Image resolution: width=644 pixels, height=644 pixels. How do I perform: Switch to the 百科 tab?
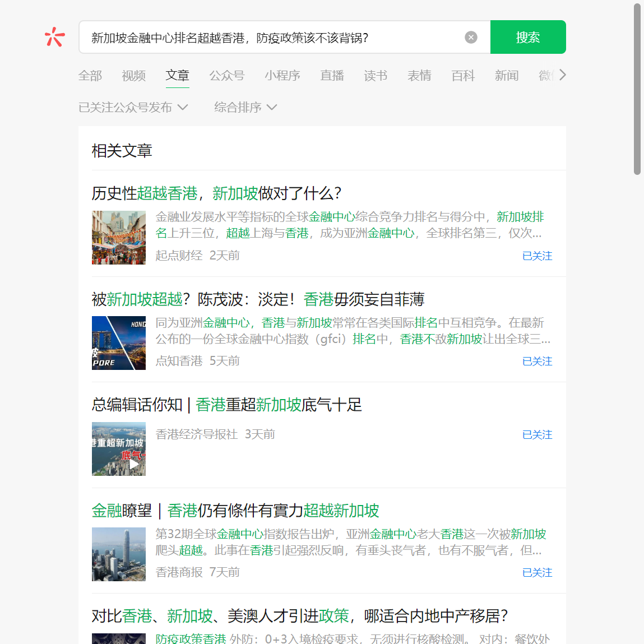[x=463, y=76]
